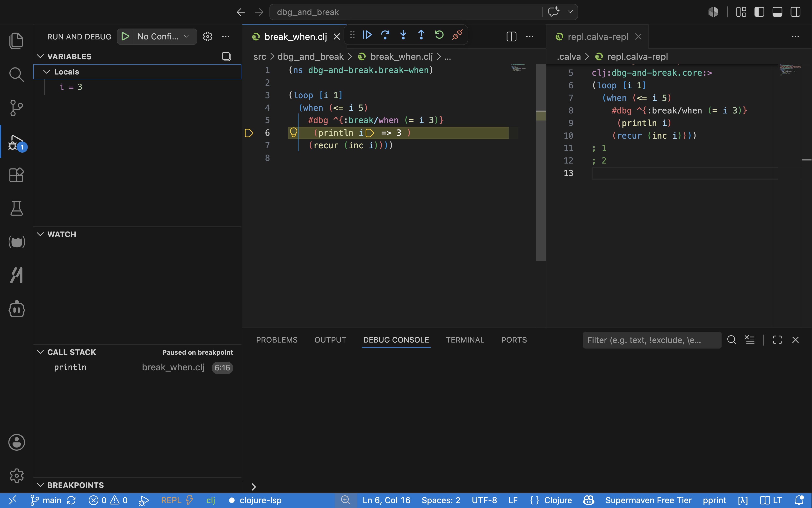Select the println call stack frame

[138, 367]
